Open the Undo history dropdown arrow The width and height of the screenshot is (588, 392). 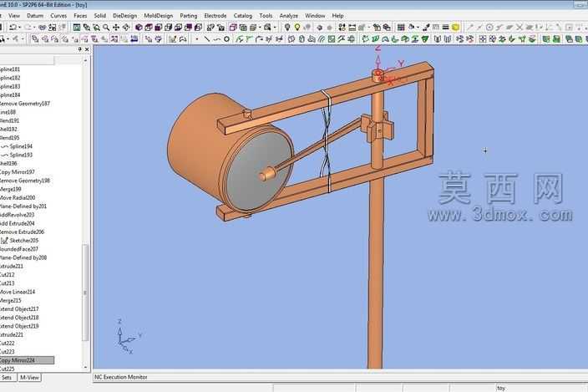(x=19, y=28)
